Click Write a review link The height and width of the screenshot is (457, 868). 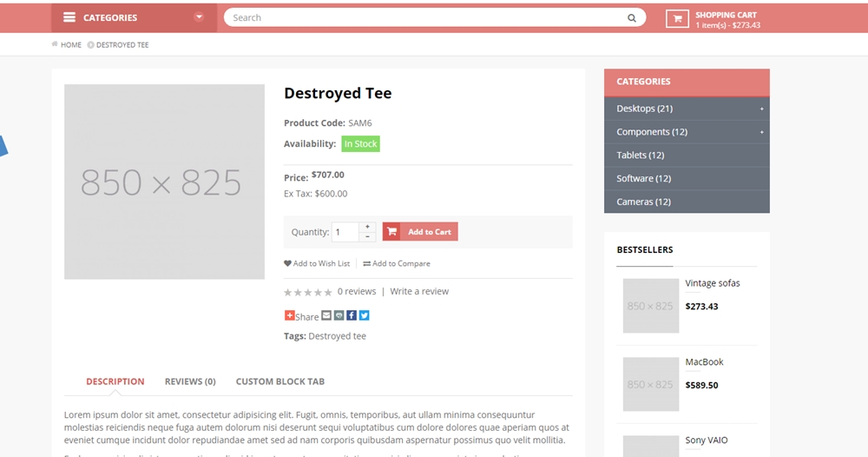click(x=419, y=291)
